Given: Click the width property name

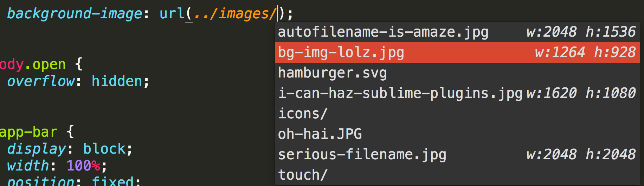Looking at the screenshot, I should coord(28,166).
